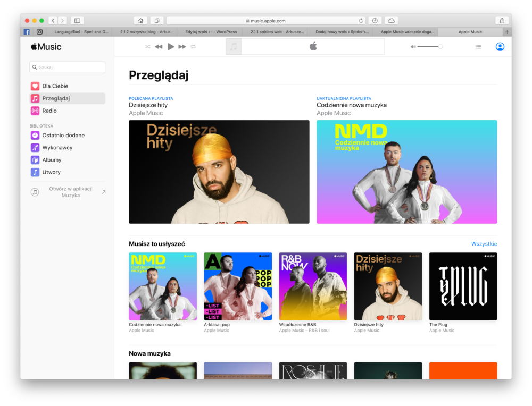Start playback with play button

(x=171, y=46)
